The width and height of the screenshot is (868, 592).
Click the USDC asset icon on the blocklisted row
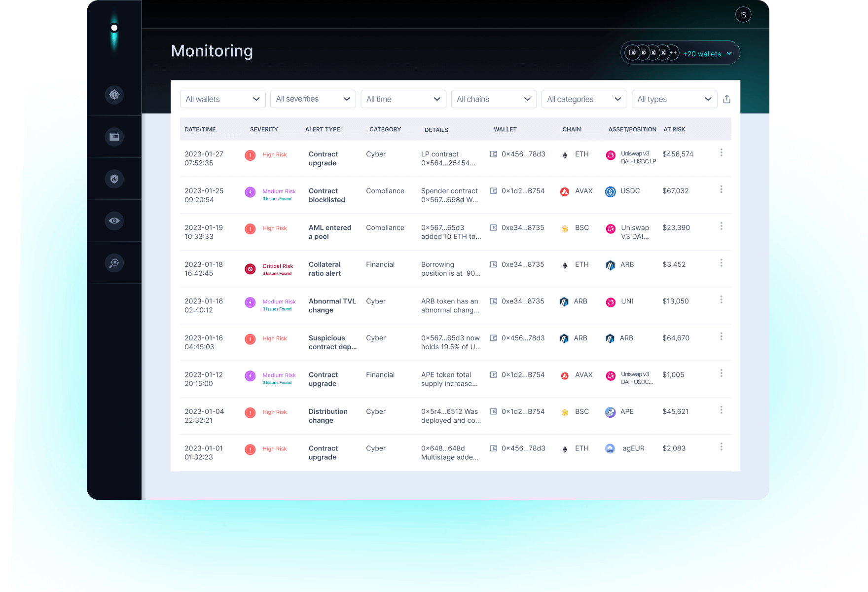point(610,191)
